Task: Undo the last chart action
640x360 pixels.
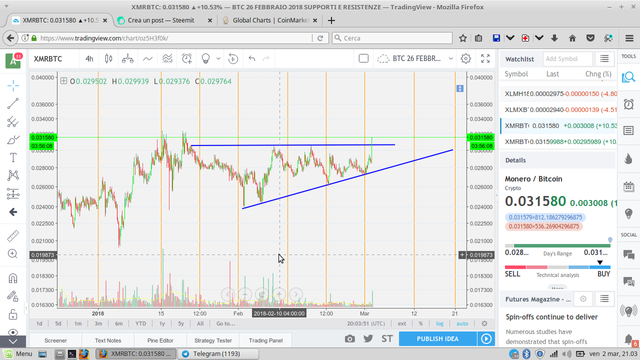Action: click(x=252, y=59)
